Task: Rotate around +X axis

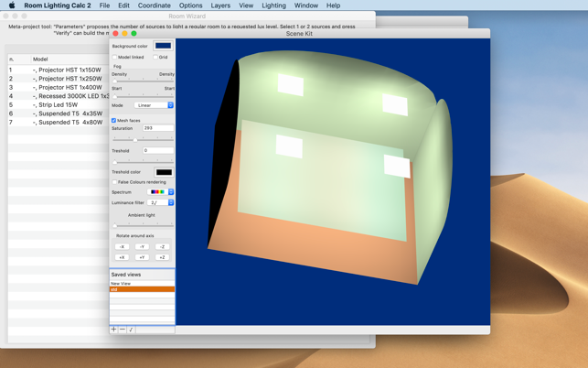Action: (122, 257)
